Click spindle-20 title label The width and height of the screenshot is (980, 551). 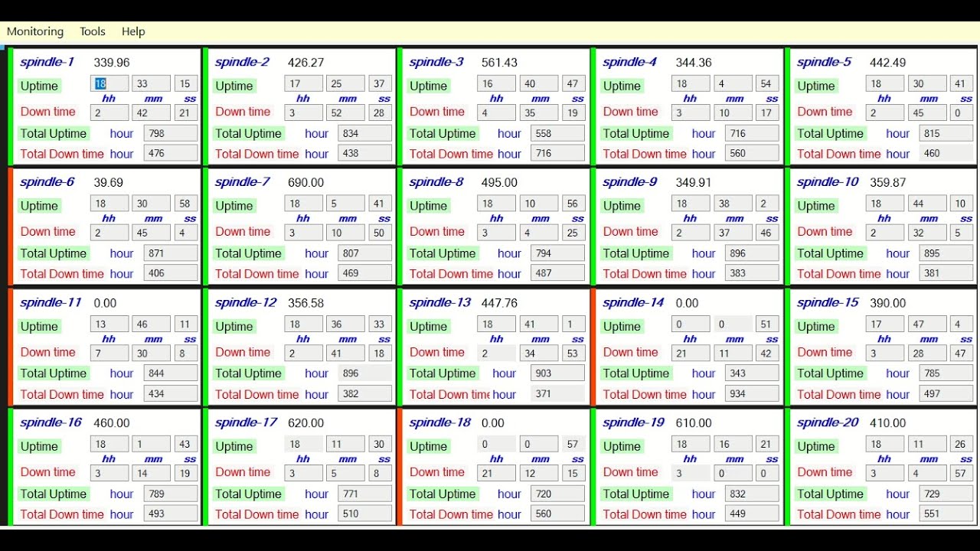828,422
